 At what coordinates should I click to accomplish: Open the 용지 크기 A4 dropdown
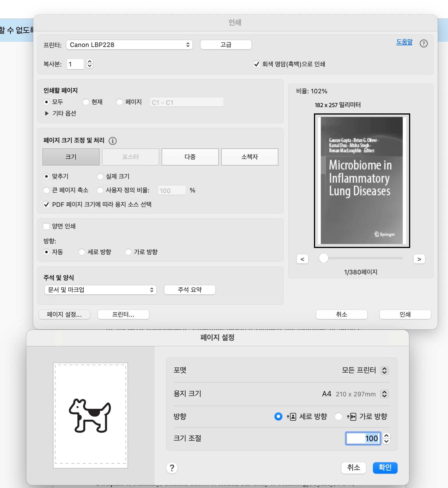[x=384, y=394]
